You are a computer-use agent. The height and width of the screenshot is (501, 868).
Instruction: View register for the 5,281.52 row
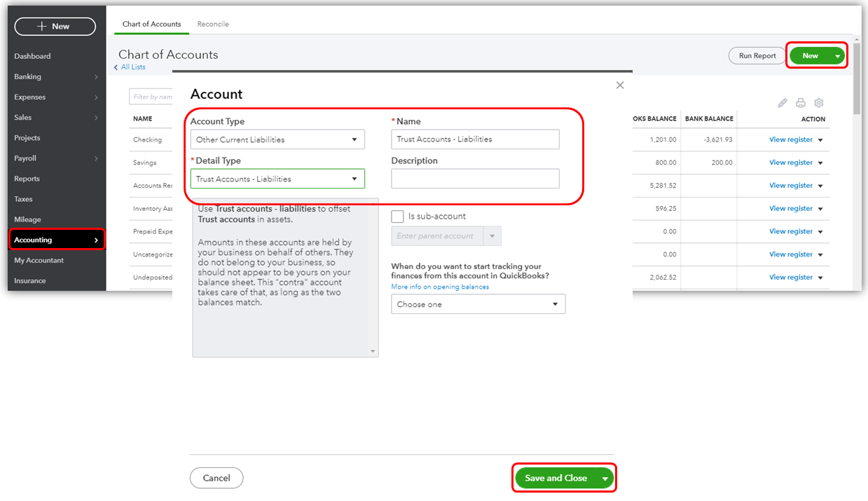[x=791, y=186]
